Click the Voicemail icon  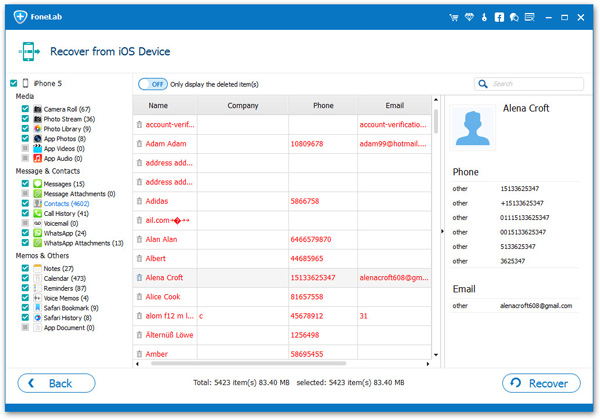tap(38, 223)
